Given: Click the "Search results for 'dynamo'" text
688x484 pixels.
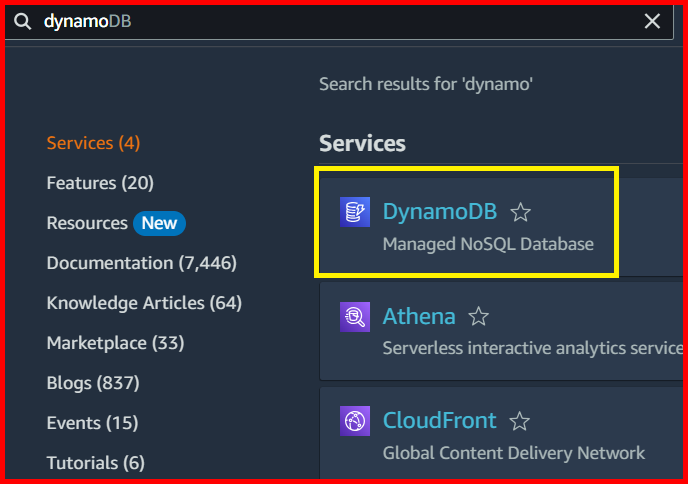Looking at the screenshot, I should click(426, 84).
